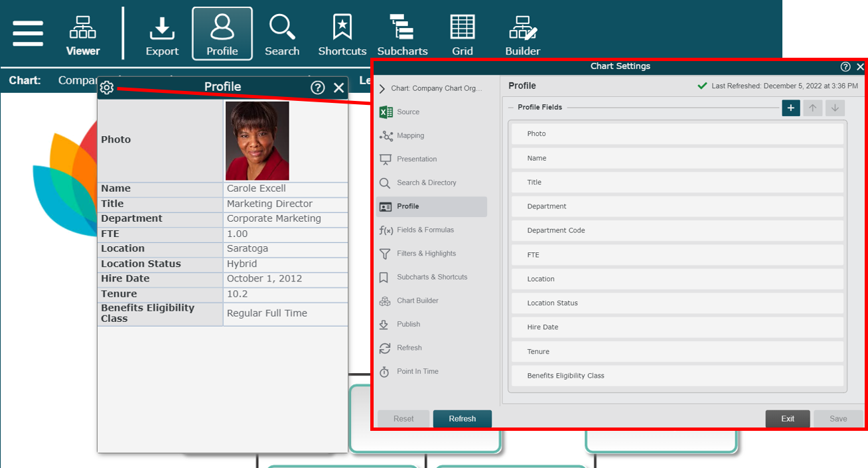Viewport: 868px width, 468px height.
Task: Expand the Chart: Company Chart chevron
Action: [382, 88]
